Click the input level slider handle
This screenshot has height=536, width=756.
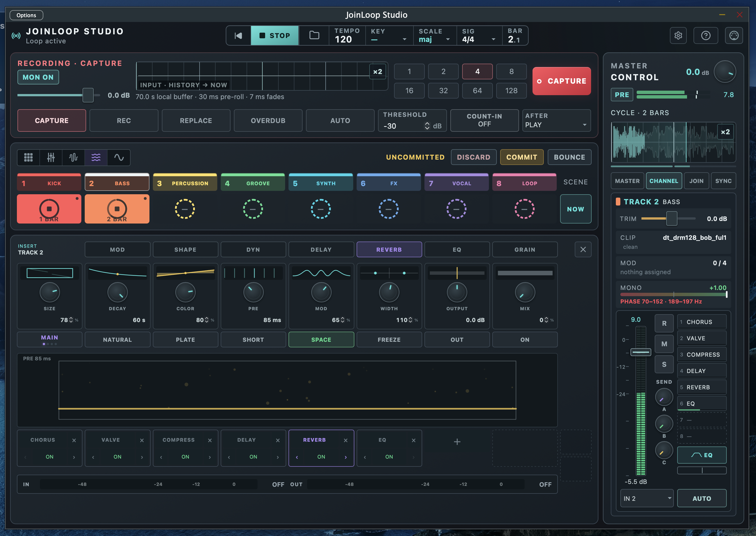(88, 95)
